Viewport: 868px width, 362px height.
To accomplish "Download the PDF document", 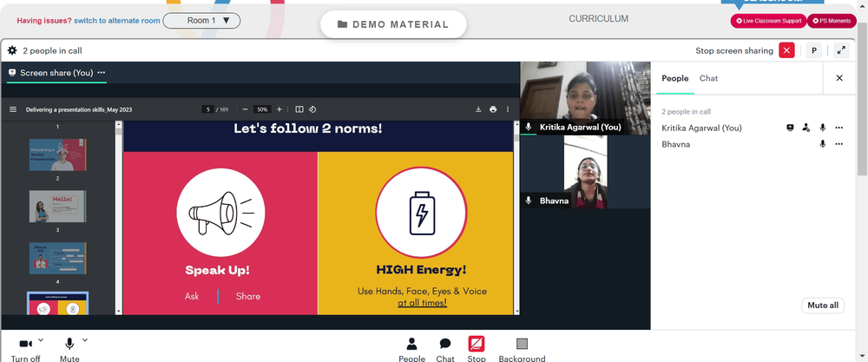I will pos(478,109).
